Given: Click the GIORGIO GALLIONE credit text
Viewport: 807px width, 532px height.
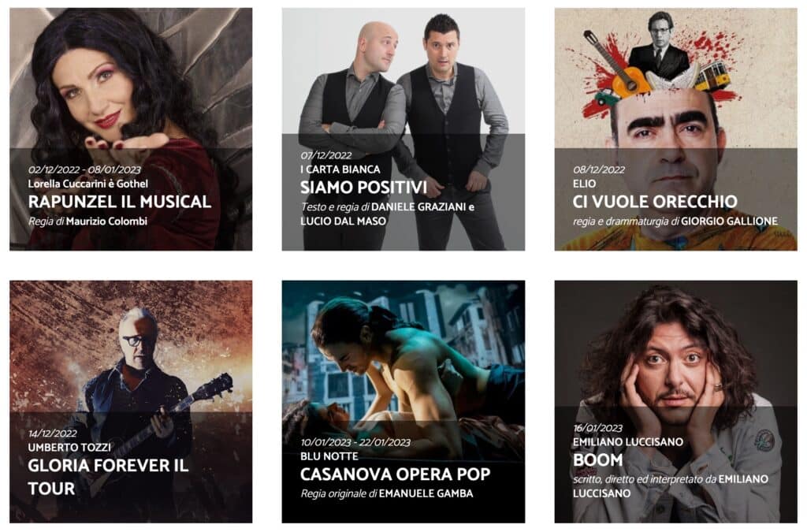Looking at the screenshot, I should [729, 221].
